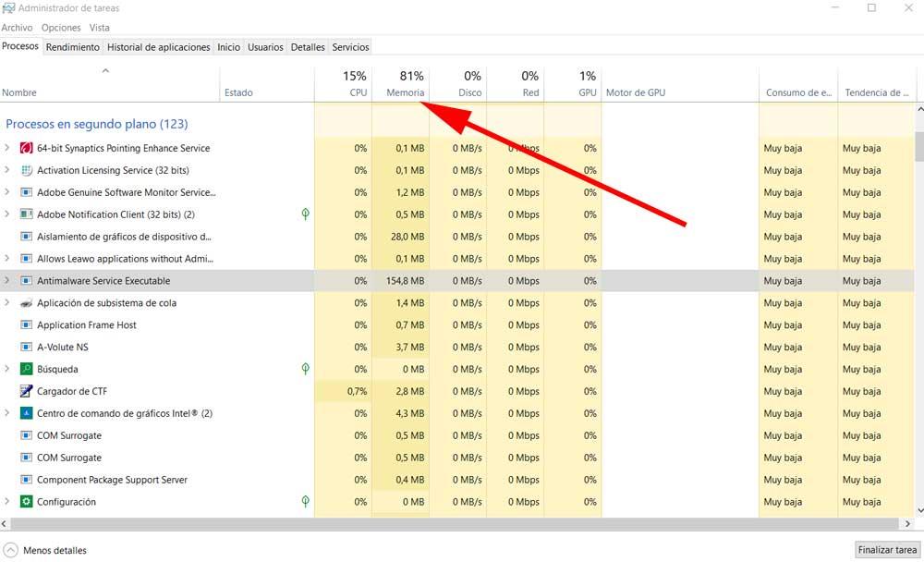Click the Intel graphics command center icon
This screenshot has height=562, width=924.
[26, 413]
